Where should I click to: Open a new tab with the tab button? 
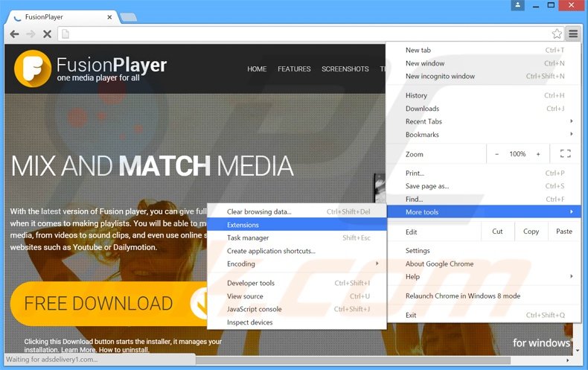129,17
